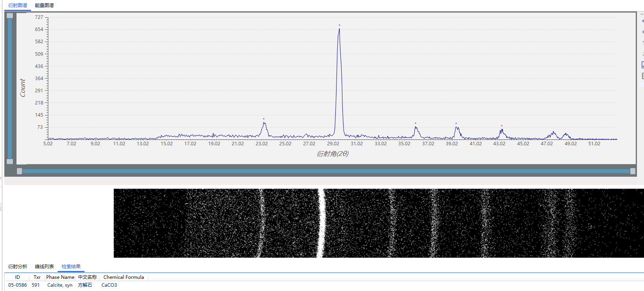Click the green downward triangle icon
The width and height of the screenshot is (644, 291).
642,54
